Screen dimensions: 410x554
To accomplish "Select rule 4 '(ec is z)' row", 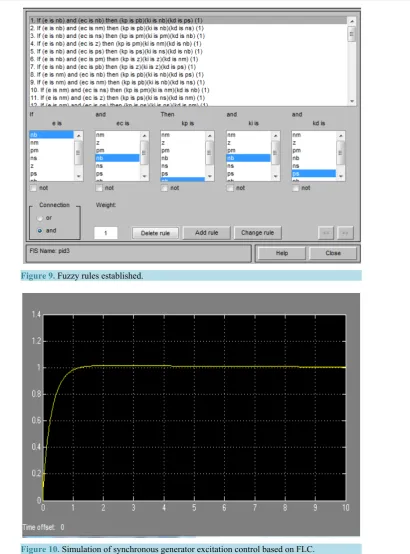I will (x=188, y=44).
